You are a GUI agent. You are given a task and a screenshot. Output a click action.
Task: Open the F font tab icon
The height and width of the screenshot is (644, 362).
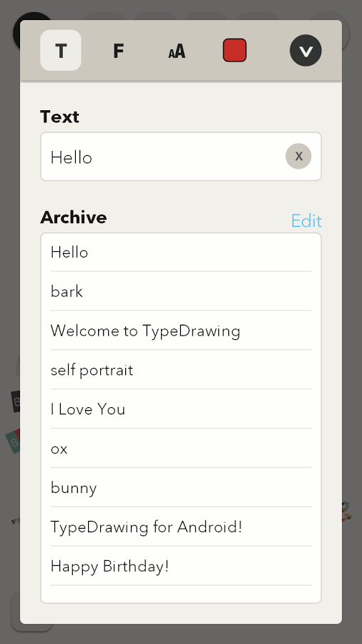118,51
